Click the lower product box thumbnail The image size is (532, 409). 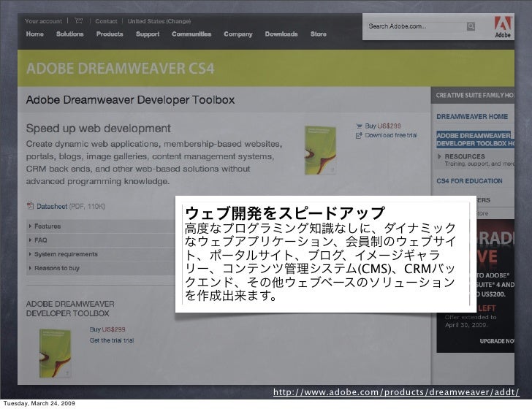(x=55, y=353)
